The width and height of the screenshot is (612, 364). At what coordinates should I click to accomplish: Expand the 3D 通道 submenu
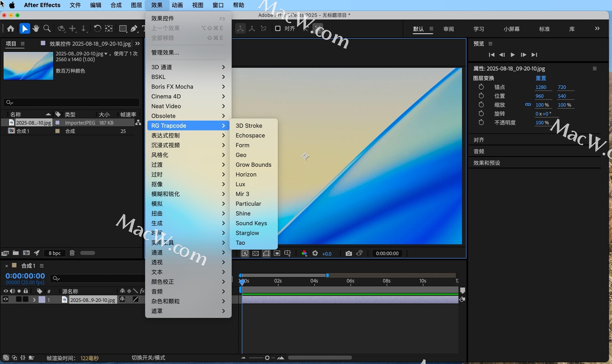tap(188, 67)
